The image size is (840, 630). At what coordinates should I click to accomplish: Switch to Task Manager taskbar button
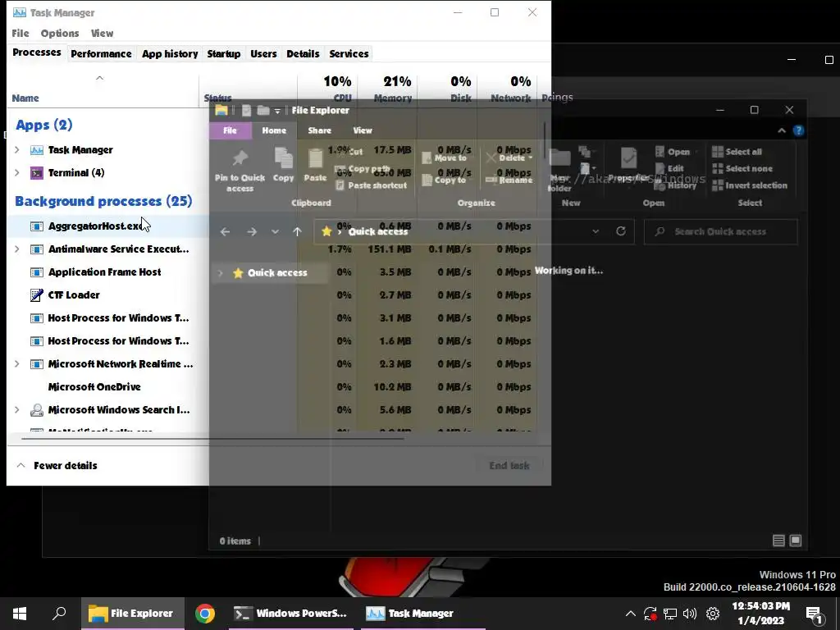coord(422,614)
